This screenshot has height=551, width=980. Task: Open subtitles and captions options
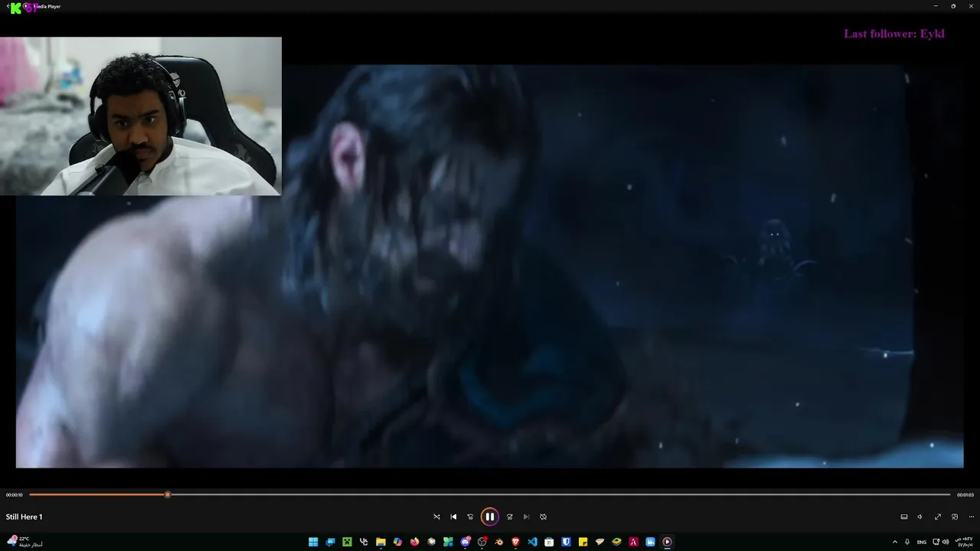(x=903, y=517)
